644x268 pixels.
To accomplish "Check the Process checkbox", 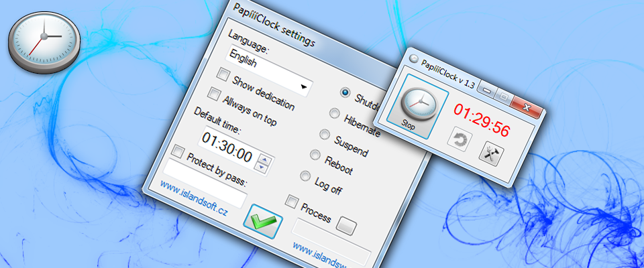I will click(292, 201).
